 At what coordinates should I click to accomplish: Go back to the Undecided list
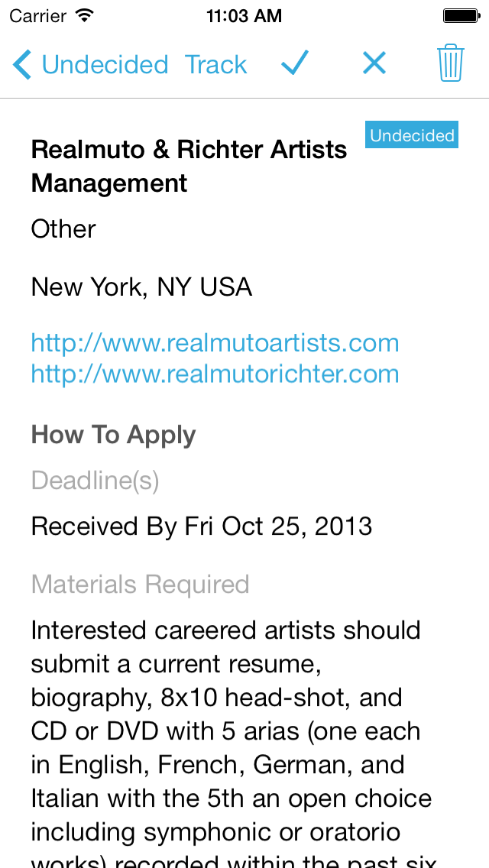[105, 65]
